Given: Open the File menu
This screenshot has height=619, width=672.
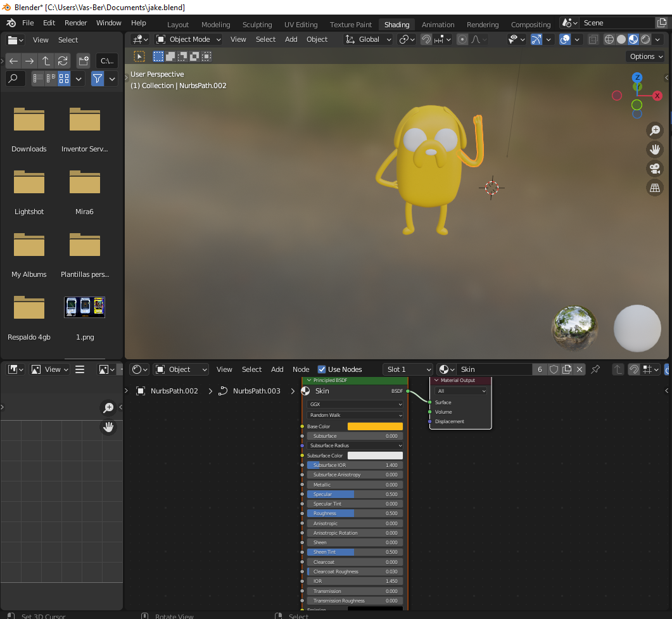Looking at the screenshot, I should (x=28, y=23).
